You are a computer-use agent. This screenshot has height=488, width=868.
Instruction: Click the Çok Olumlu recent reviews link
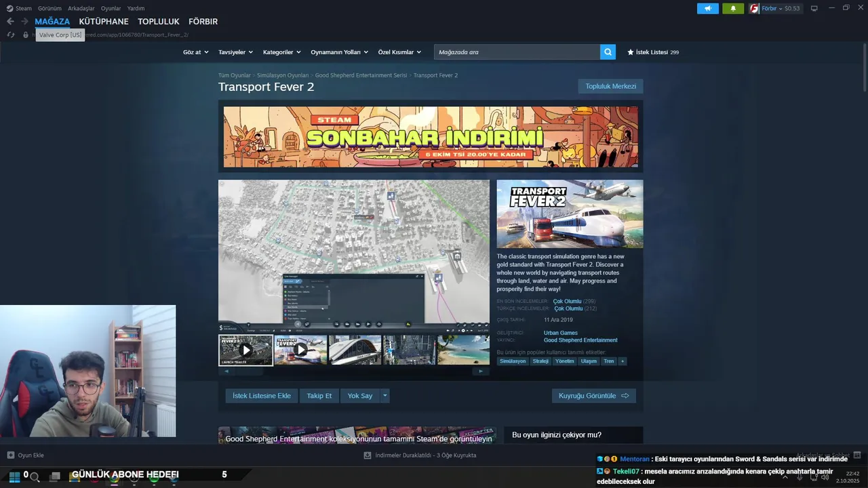[x=567, y=301]
